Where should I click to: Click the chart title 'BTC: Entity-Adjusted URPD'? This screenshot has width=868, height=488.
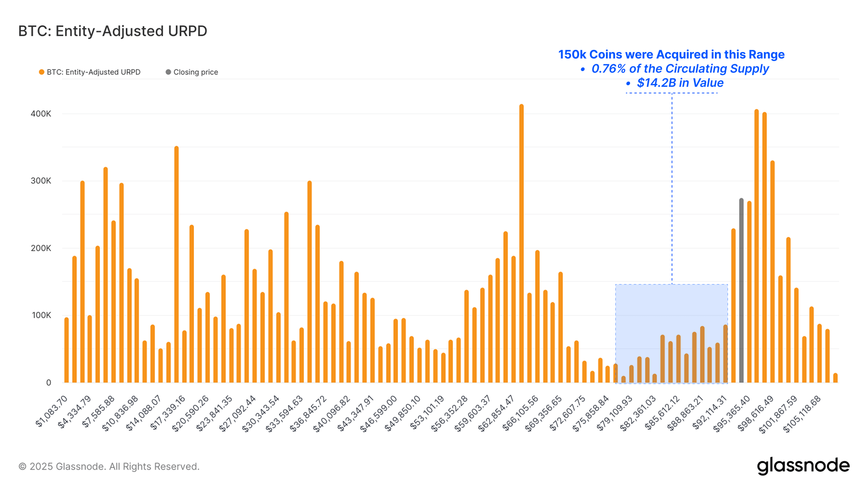(x=113, y=31)
